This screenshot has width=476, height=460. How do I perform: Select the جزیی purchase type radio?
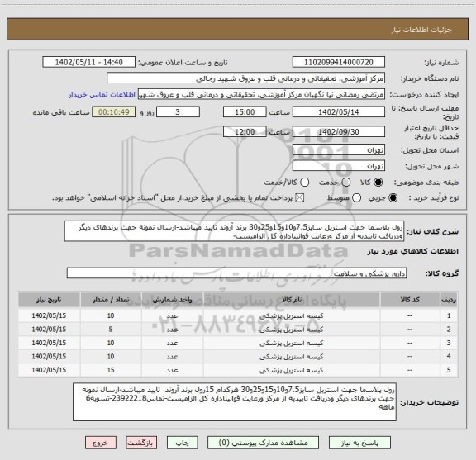click(393, 198)
